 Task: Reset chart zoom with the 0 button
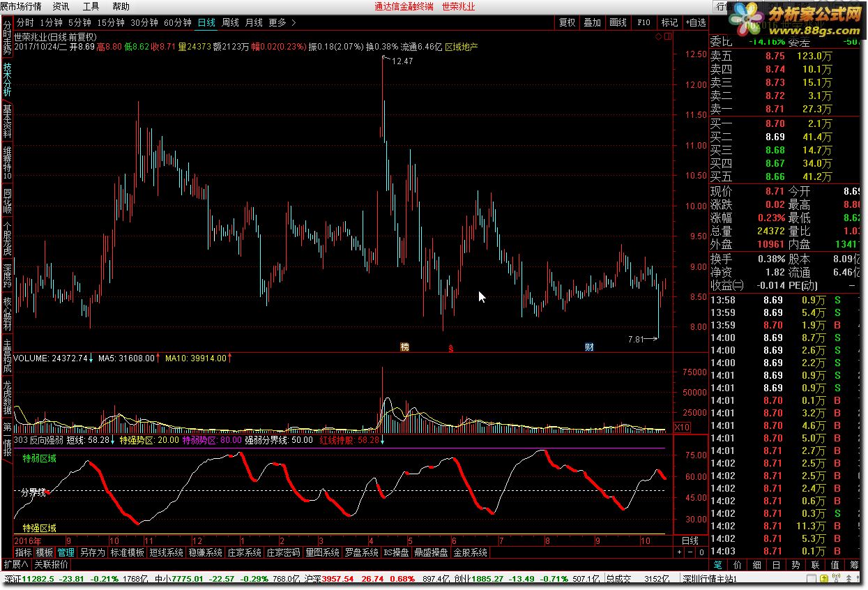pyautogui.click(x=701, y=552)
